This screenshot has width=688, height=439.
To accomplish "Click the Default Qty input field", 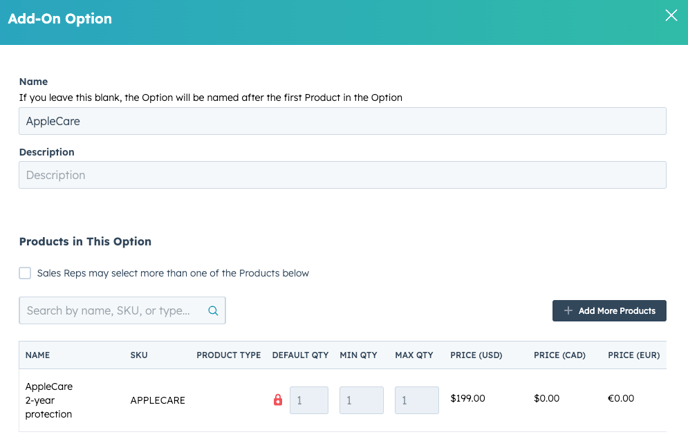I will click(309, 400).
